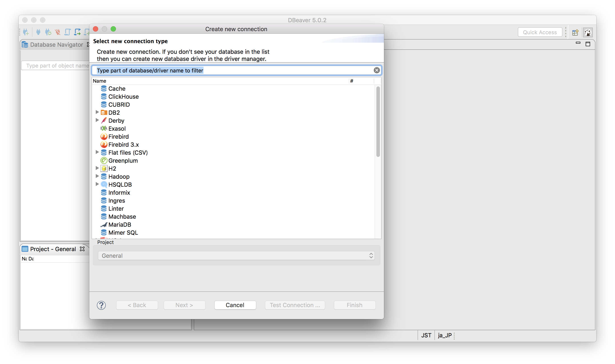Click the Cache database icon
The width and height of the screenshot is (615, 364).
104,88
